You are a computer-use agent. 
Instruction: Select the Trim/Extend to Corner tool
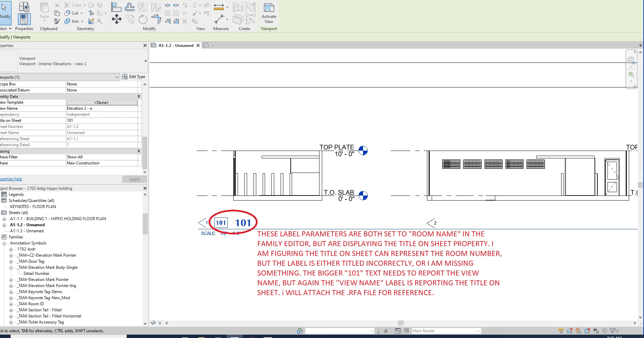156,19
